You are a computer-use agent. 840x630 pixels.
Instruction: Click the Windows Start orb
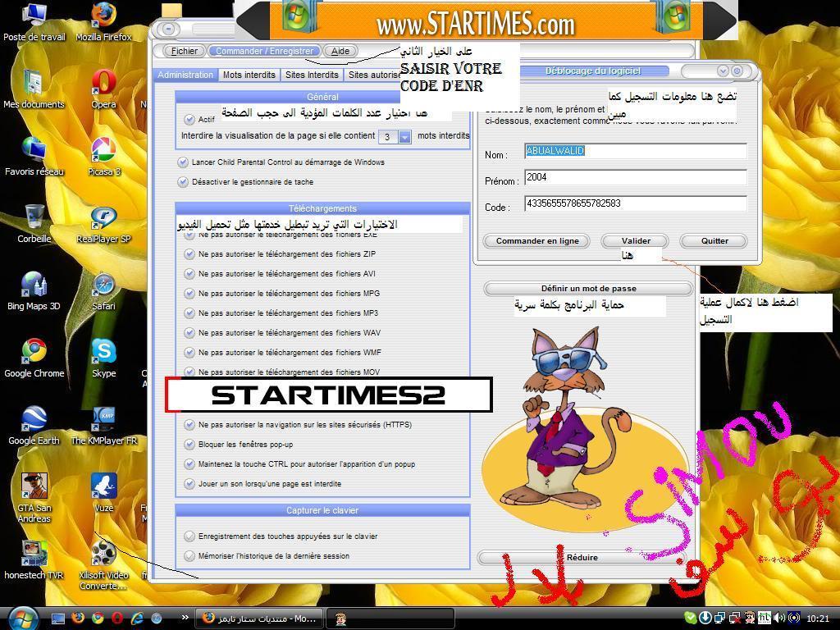[22, 619]
